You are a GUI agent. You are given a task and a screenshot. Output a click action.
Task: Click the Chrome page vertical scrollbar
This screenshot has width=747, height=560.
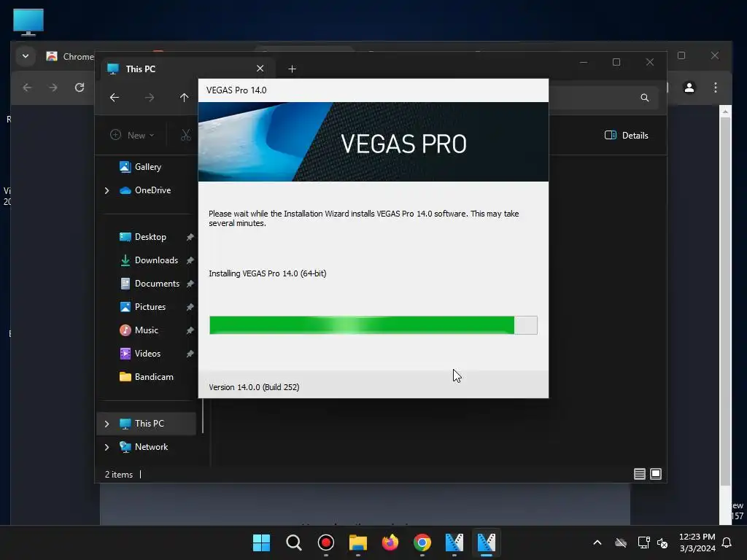pos(725,301)
